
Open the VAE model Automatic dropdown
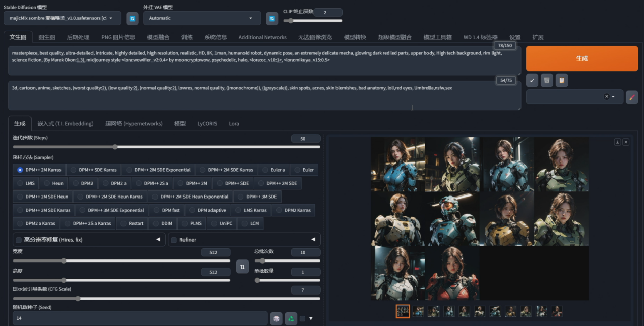201,18
